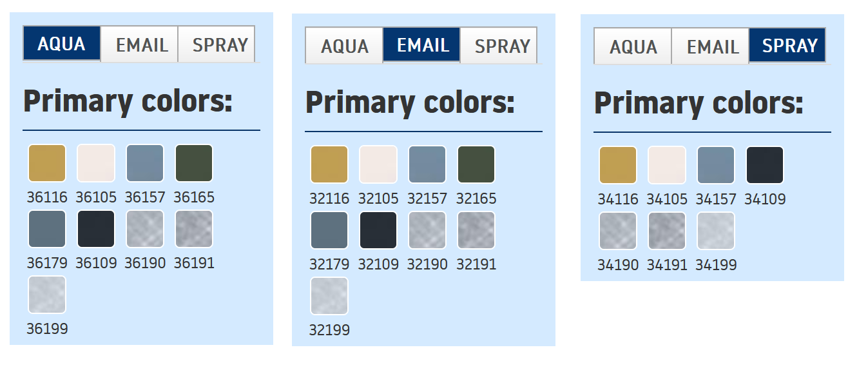Choose dark navy swatch 34109
Screen dimensions: 868x372
click(x=765, y=165)
